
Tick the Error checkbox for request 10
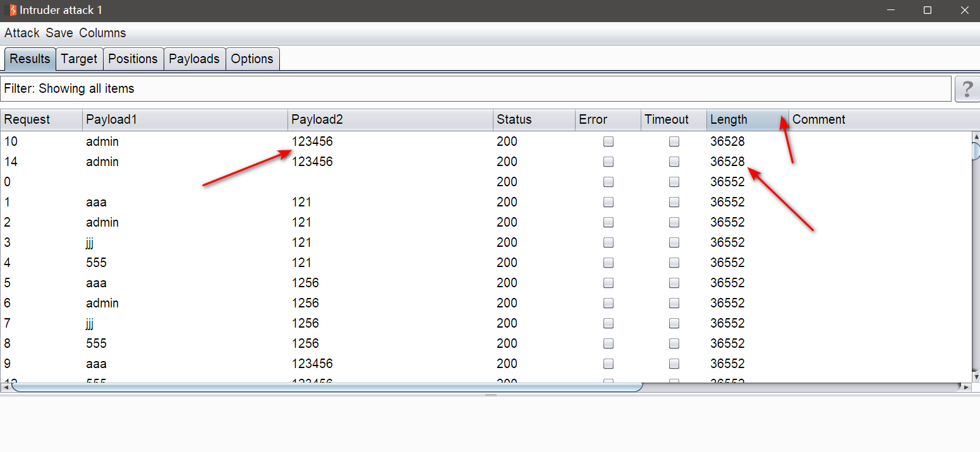coord(608,142)
